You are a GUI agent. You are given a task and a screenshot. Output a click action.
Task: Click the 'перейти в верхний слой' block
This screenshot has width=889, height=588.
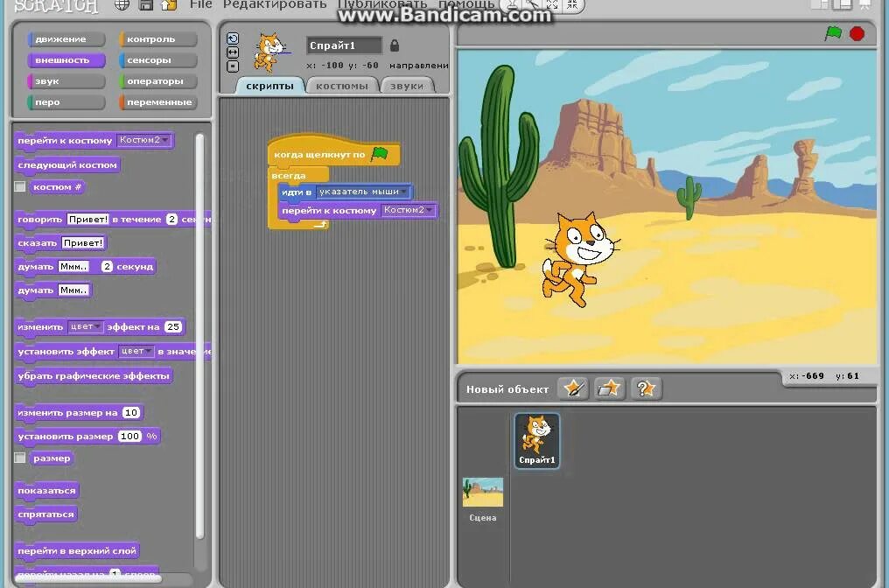(77, 550)
